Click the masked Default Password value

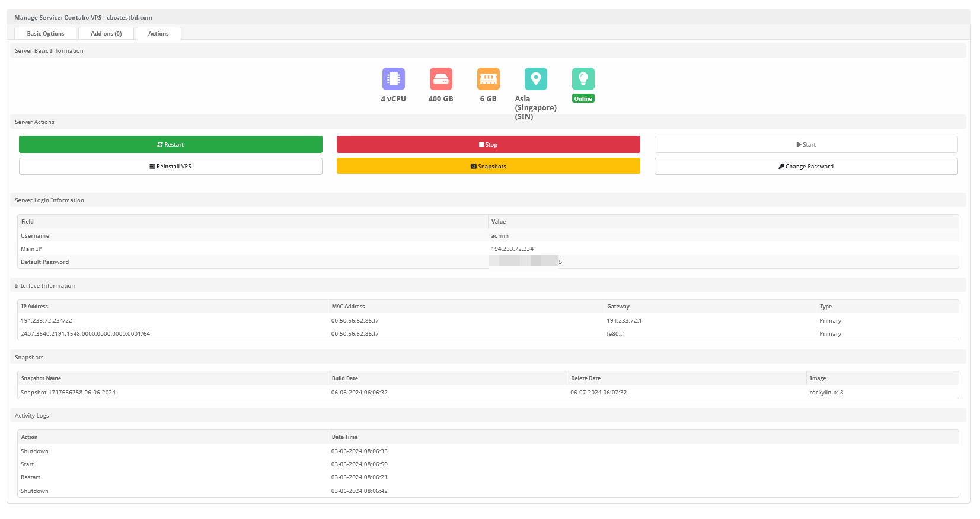525,262
